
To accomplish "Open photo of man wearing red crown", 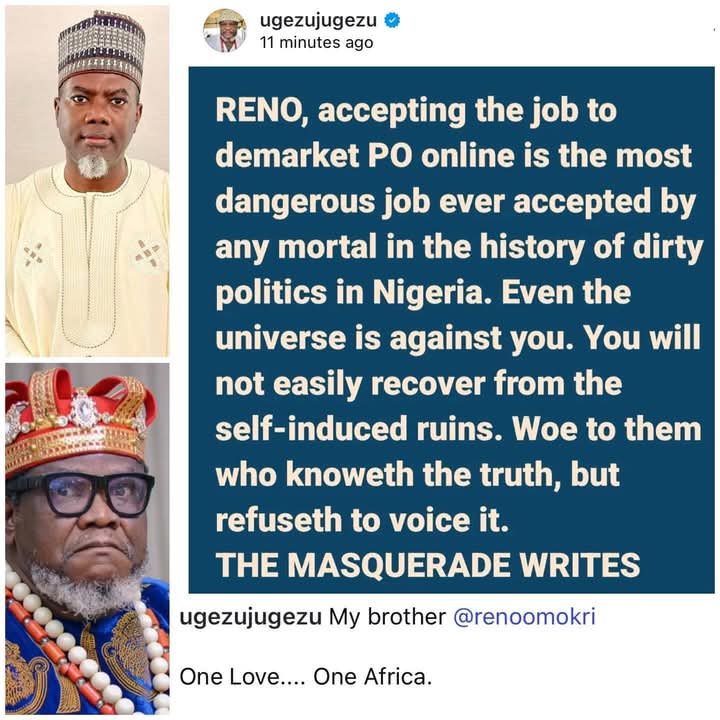I will coord(87,539).
